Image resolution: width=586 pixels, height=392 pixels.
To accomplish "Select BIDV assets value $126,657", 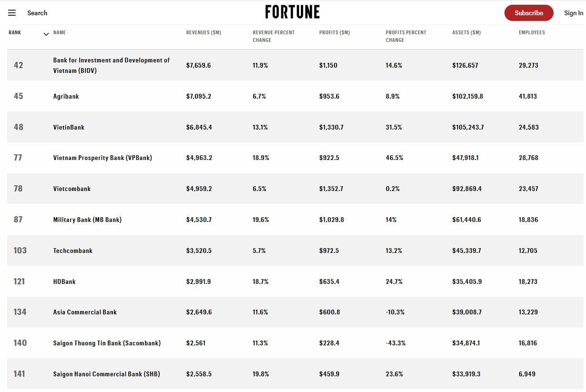I will click(465, 65).
